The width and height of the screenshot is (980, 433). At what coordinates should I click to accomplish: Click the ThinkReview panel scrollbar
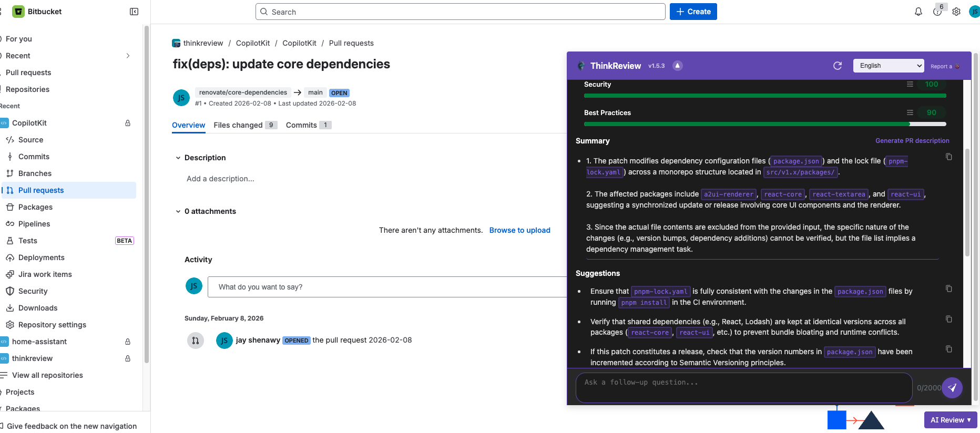click(967, 202)
